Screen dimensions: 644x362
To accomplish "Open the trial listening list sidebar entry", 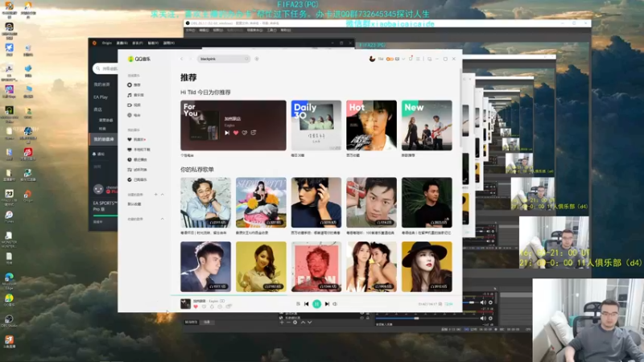I will [137, 170].
